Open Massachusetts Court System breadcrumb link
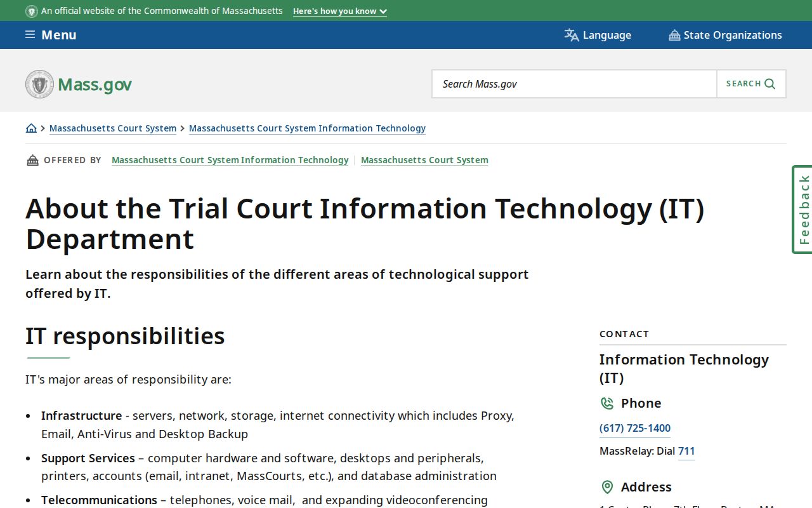Screen dimensions: 812x508 click(113, 128)
